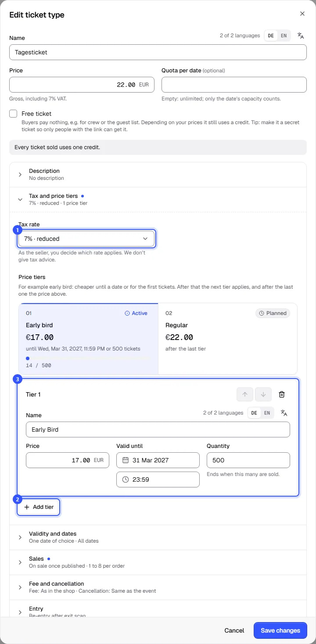Click the ticket Name field containing Tagesticket

click(158, 52)
